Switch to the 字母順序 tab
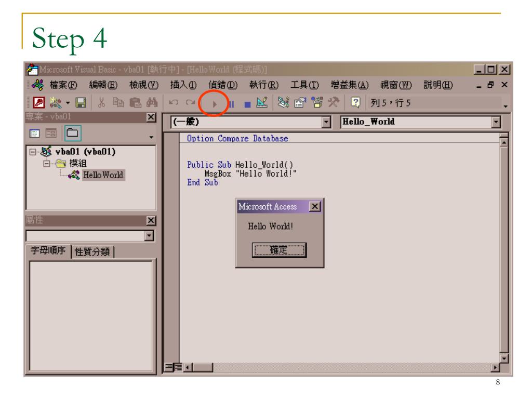 [x=48, y=251]
